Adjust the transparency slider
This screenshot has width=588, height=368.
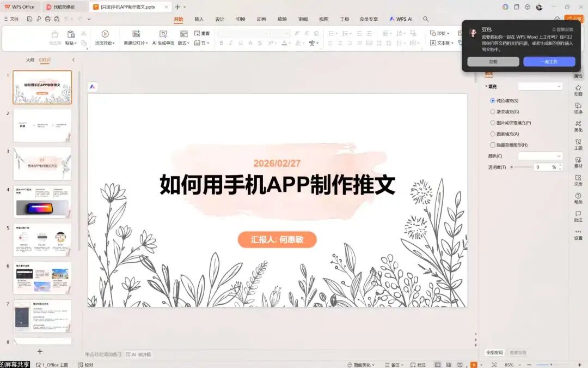click(522, 167)
